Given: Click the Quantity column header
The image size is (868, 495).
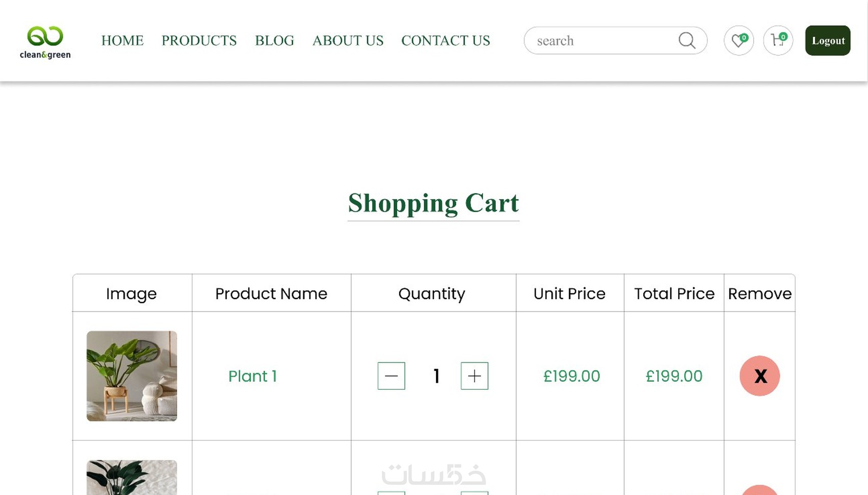Looking at the screenshot, I should 432,293.
